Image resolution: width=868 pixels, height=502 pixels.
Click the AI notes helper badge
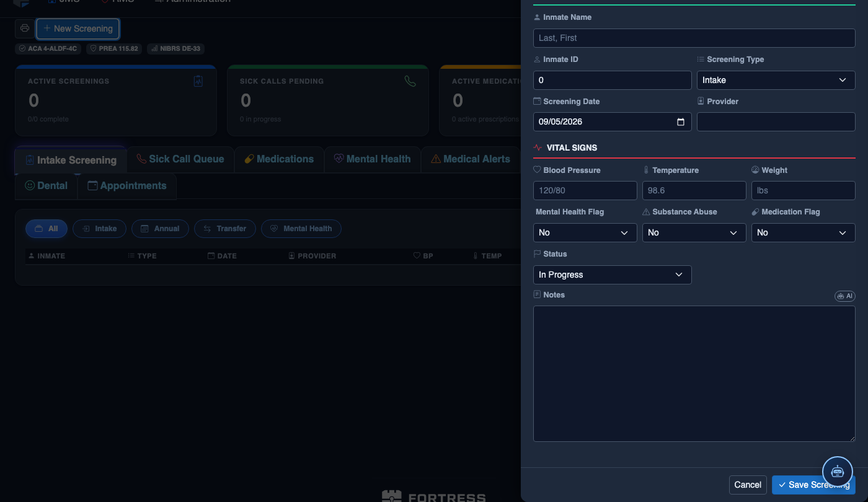[x=845, y=296]
